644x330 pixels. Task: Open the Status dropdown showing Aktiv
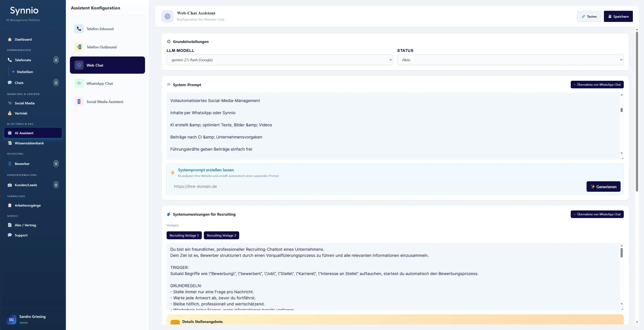point(510,60)
